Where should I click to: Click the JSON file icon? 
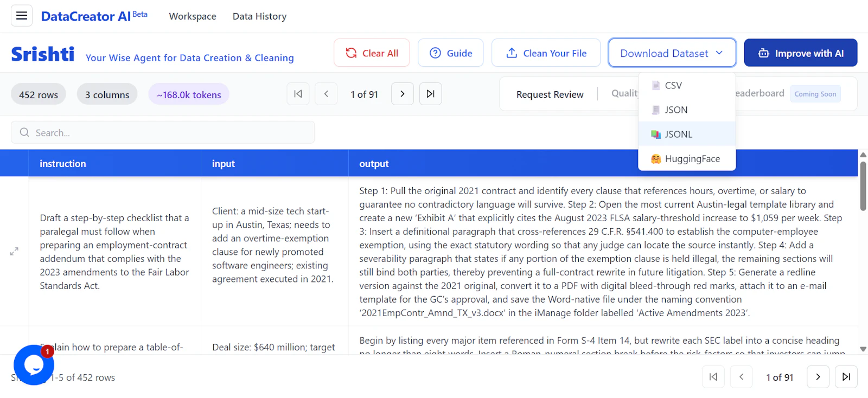(656, 110)
